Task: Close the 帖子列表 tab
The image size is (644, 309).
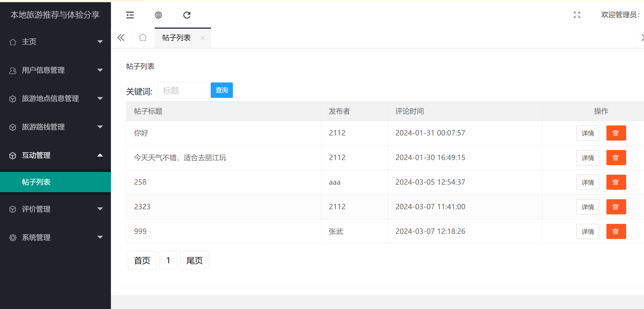Action: tap(203, 38)
